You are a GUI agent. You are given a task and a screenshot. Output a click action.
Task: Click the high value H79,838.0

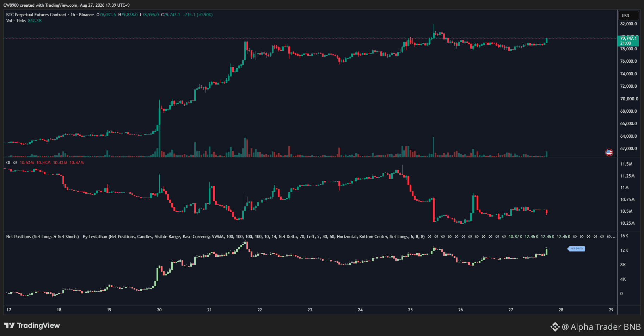(128, 15)
